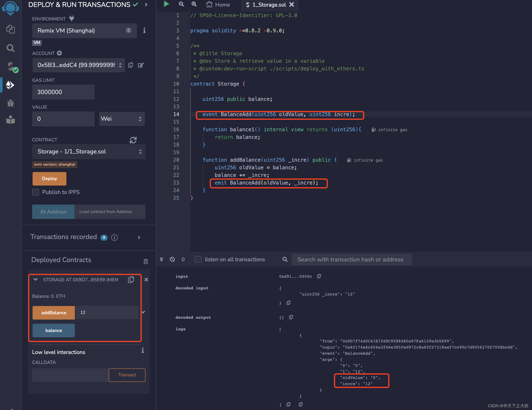Open the Contract selection dropdown
Screen dimensions: 532x410
[x=89, y=152]
